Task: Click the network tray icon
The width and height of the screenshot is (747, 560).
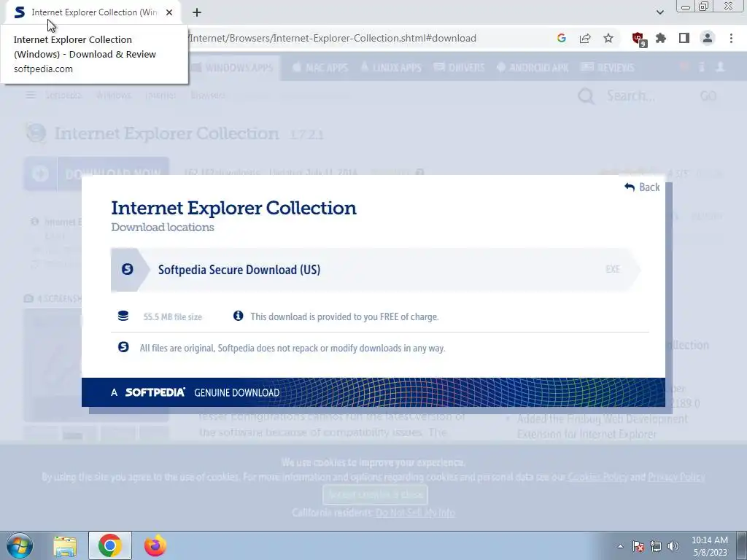Action: click(x=656, y=546)
